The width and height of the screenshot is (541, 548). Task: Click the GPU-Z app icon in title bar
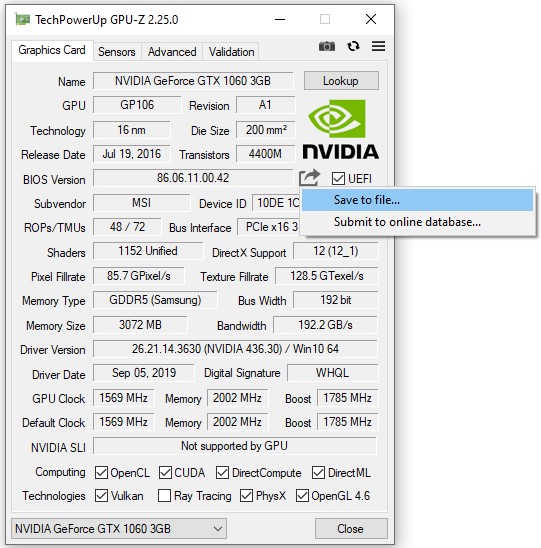pyautogui.click(x=22, y=19)
